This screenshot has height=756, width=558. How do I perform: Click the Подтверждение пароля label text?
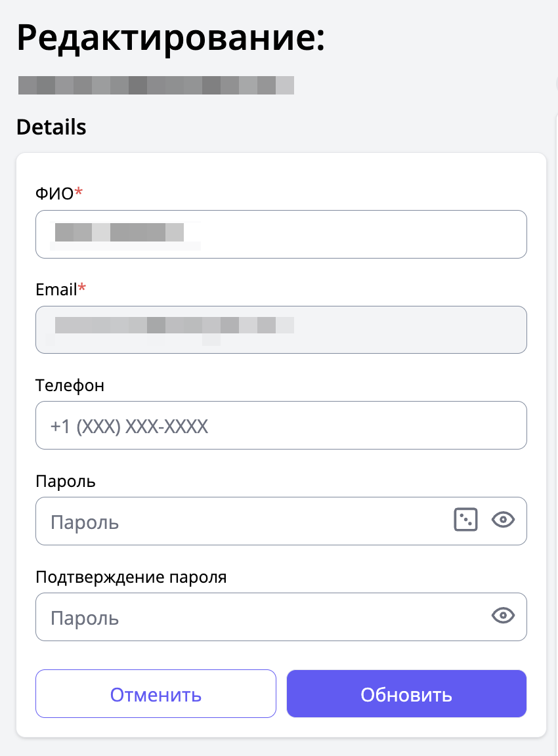[131, 577]
